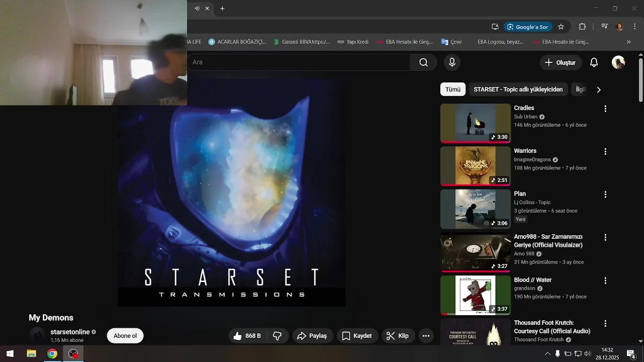Open Garanti BBVA bookmark
644x362 pixels.
[x=301, y=42]
